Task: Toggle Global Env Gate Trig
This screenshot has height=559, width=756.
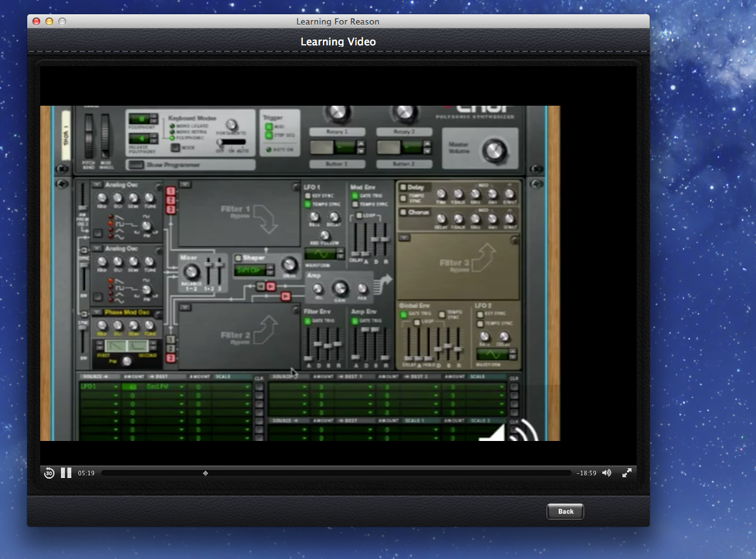Action: (x=403, y=315)
